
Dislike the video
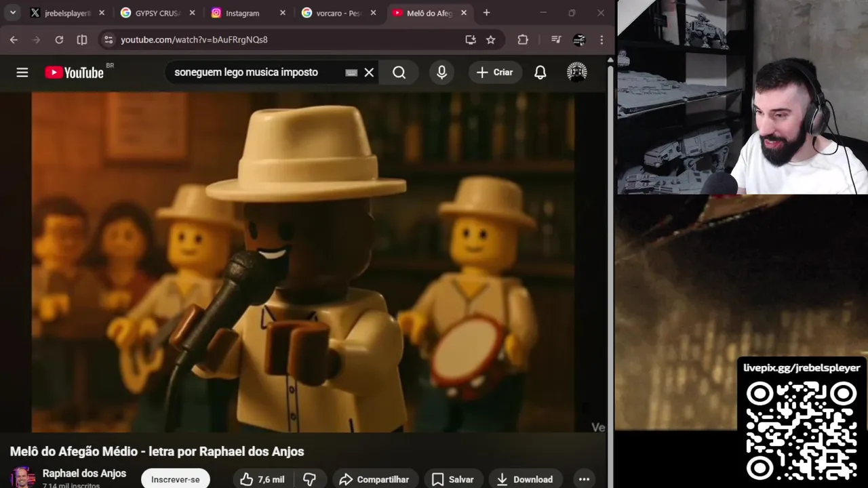tap(309, 479)
